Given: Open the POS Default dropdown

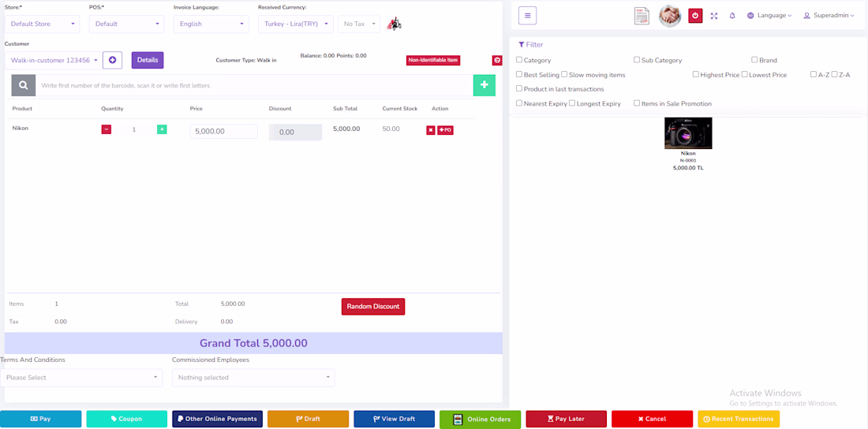Looking at the screenshot, I should [x=126, y=24].
